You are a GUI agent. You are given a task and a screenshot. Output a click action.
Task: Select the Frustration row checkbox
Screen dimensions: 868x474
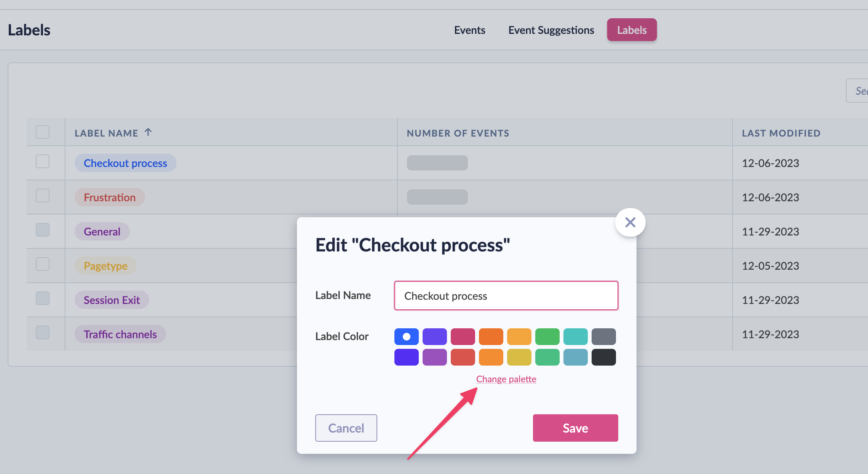click(x=43, y=196)
